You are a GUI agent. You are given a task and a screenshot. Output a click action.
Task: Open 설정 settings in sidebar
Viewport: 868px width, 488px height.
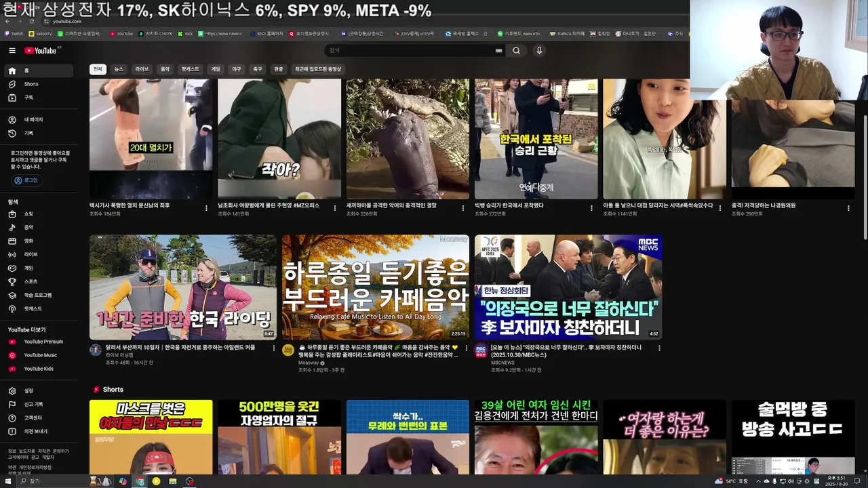(x=40, y=390)
